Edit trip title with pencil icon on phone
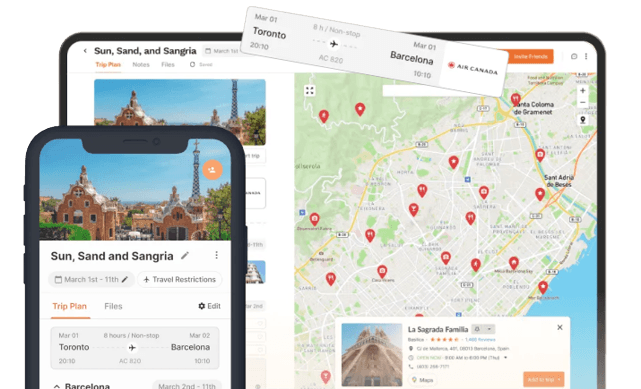641x389 pixels. point(185,256)
